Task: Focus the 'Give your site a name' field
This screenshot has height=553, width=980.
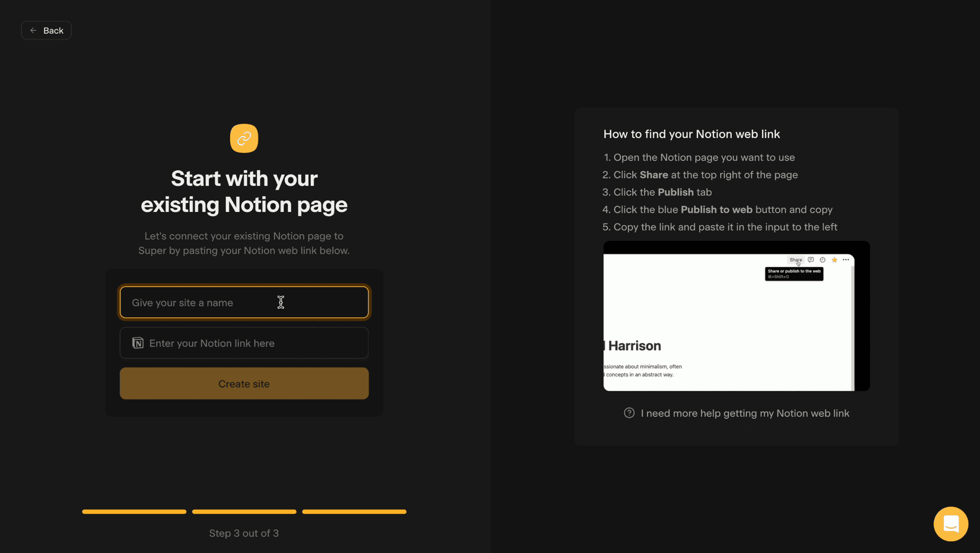Action: (244, 303)
